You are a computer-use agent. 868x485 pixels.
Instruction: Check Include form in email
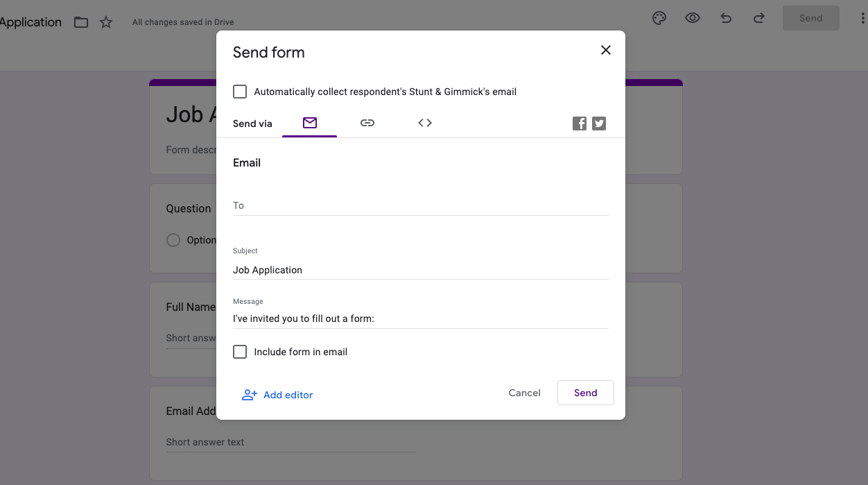[240, 352]
